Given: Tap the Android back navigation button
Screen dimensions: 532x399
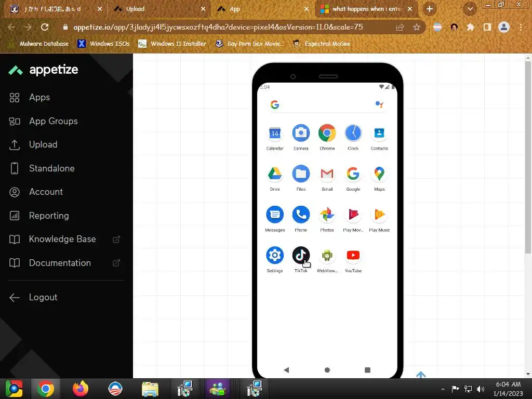Looking at the screenshot, I should (287, 370).
